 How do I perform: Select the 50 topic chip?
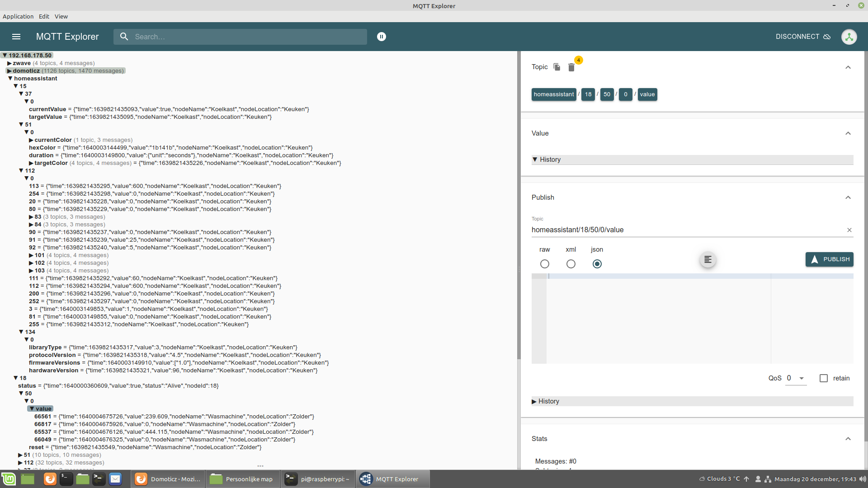pos(607,94)
